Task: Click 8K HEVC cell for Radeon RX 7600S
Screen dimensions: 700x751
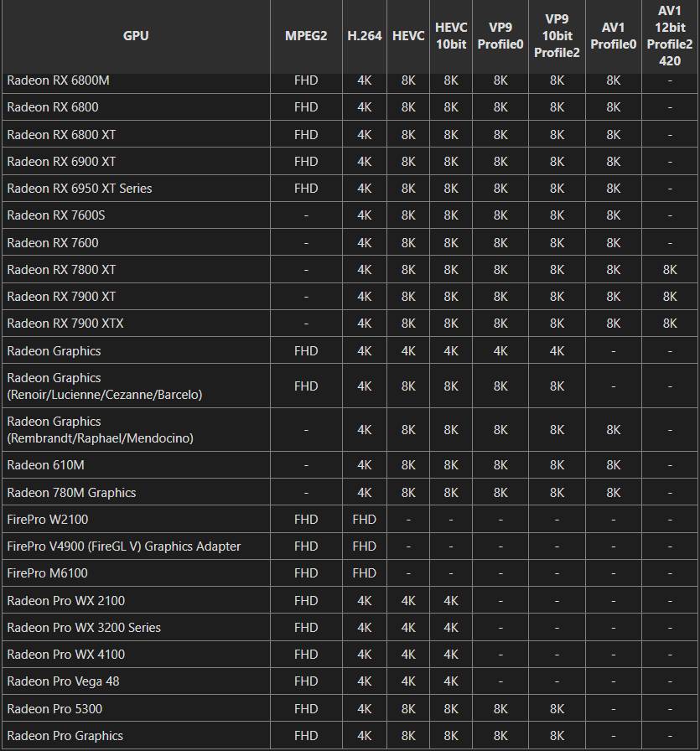Action: (408, 215)
